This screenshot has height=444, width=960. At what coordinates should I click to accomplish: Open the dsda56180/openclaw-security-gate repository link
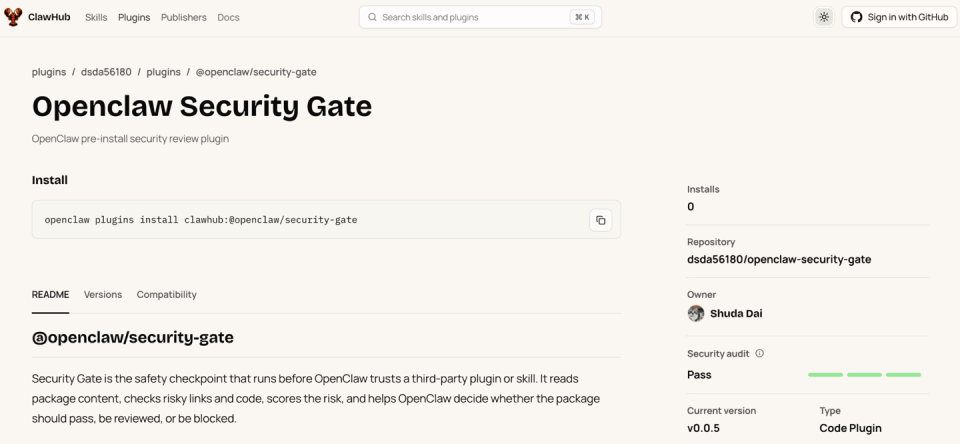(779, 259)
